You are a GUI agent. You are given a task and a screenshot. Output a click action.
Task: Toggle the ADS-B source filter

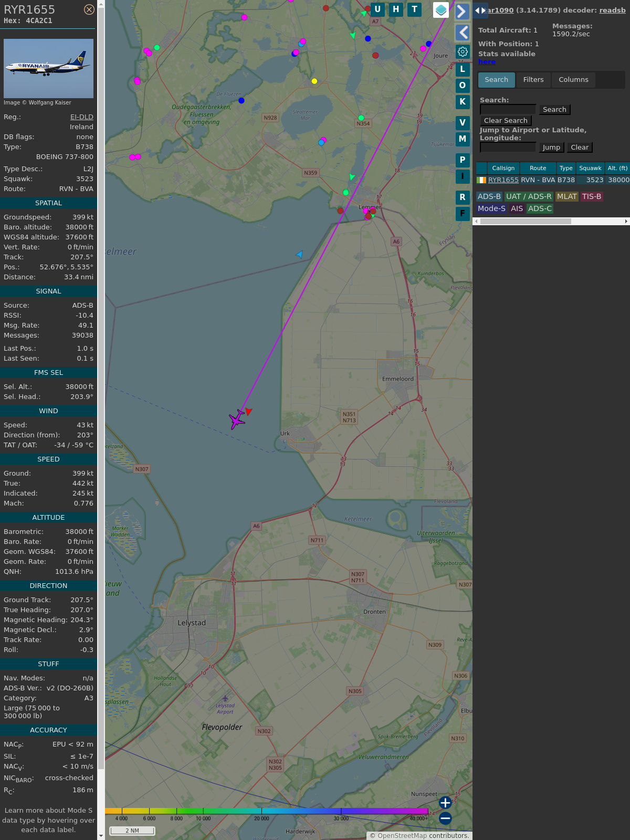point(489,196)
